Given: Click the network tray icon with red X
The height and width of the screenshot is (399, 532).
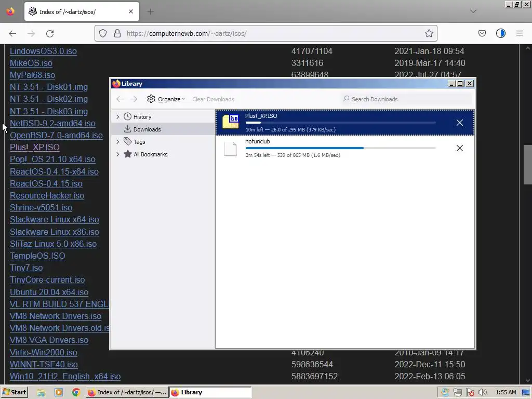Looking at the screenshot, I should tap(470, 393).
